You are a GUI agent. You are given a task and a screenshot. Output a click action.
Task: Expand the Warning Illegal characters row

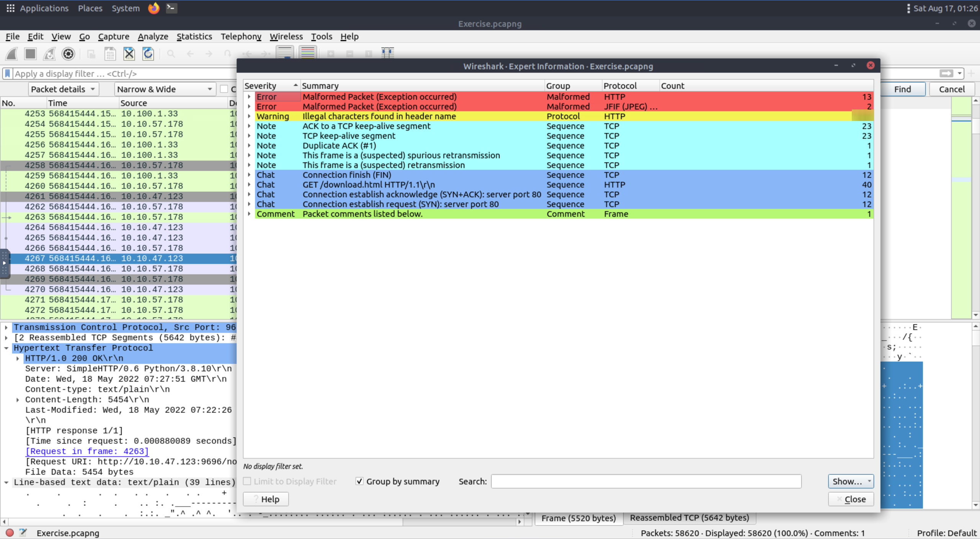(249, 116)
